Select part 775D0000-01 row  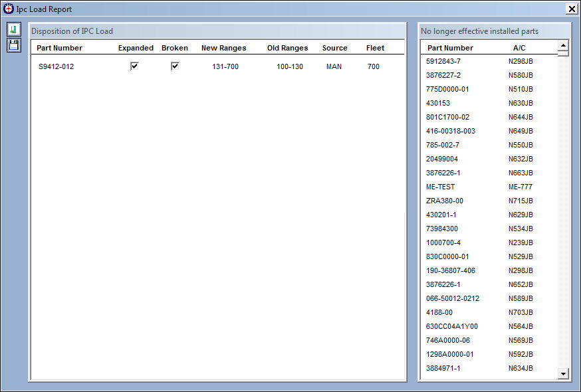click(x=489, y=89)
